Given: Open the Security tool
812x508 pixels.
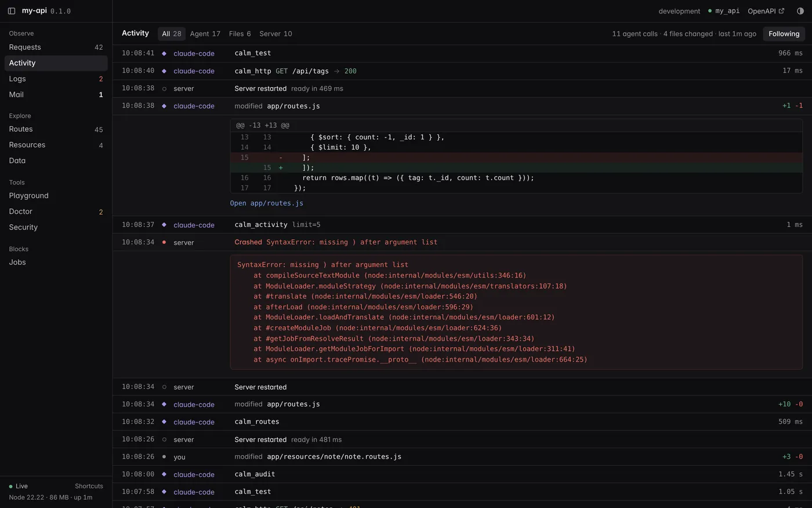Looking at the screenshot, I should click(56, 227).
